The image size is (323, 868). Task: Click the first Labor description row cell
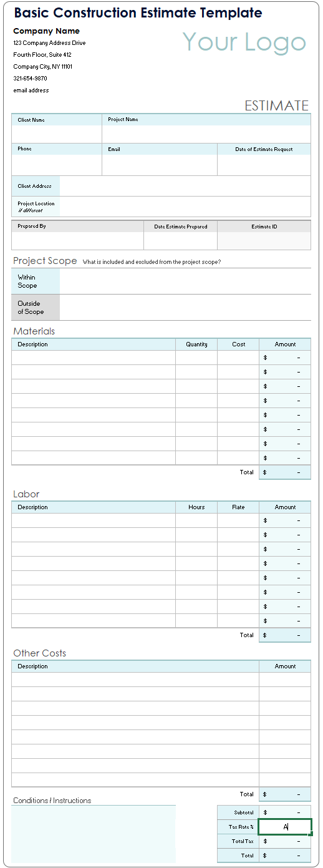pyautogui.click(x=94, y=520)
